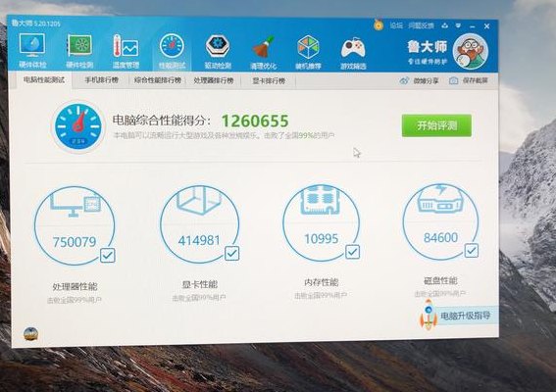Screen dimensions: 556x392
Task: Open 电脑升级指导 rocket banner
Action: pos(457,316)
